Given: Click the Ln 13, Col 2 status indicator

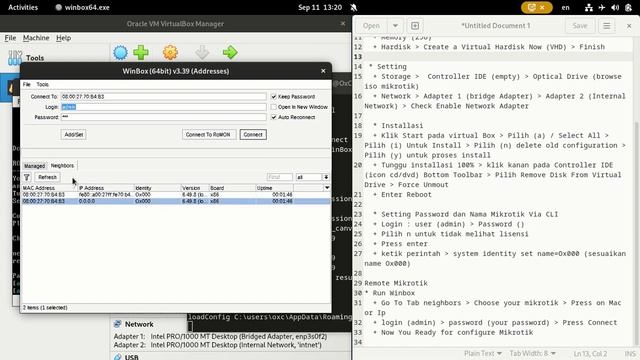Looking at the screenshot, I should pyautogui.click(x=590, y=353).
